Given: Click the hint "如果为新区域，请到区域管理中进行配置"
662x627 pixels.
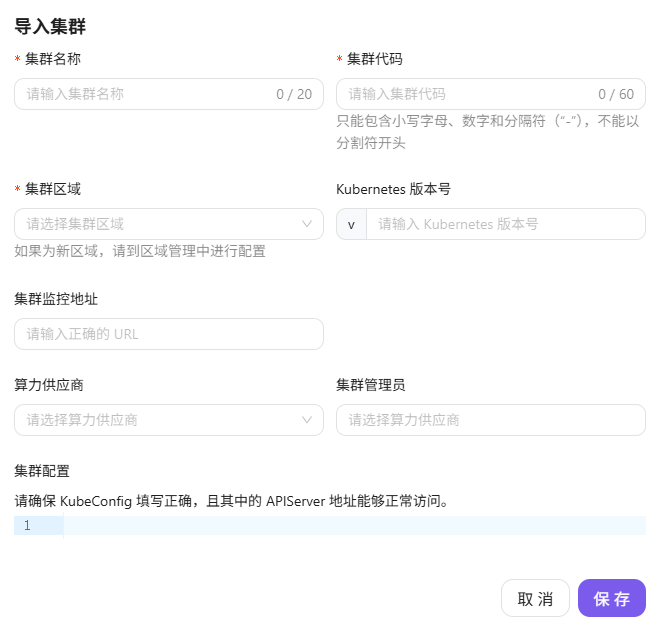Looking at the screenshot, I should pos(140,251).
